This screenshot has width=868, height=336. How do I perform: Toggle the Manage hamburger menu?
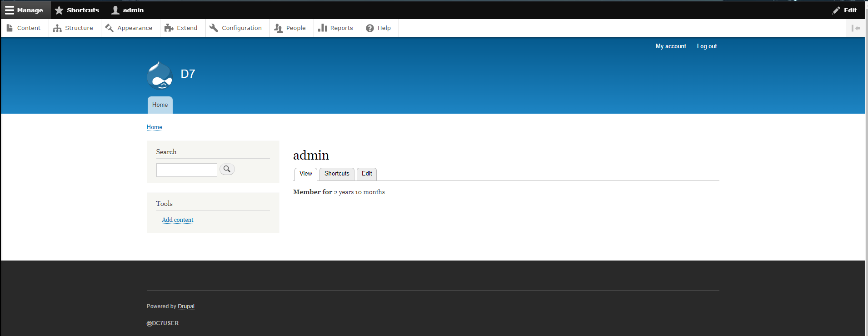(25, 10)
